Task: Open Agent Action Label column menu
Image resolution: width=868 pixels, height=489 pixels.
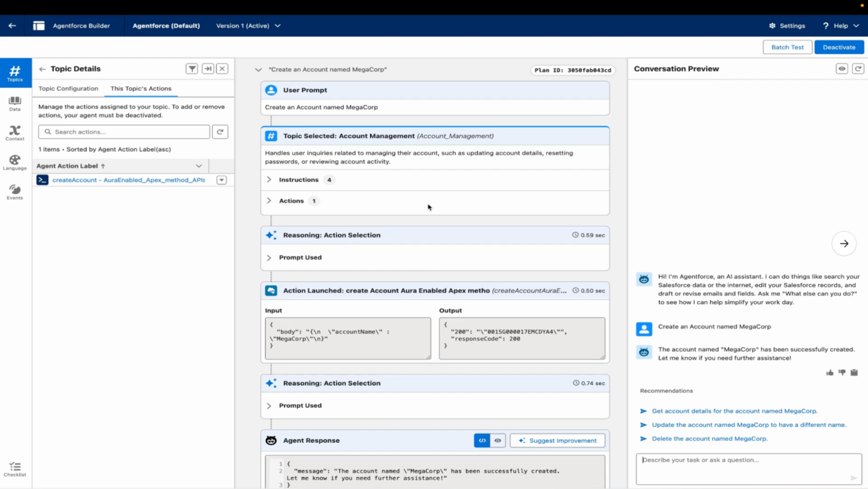Action: click(x=199, y=166)
